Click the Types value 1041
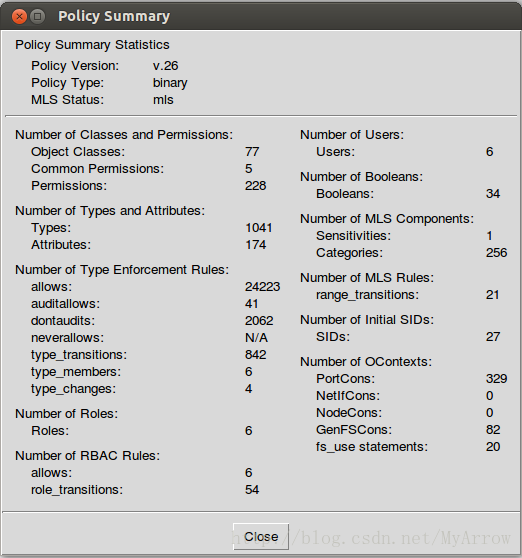This screenshot has width=522, height=558. 259,227
